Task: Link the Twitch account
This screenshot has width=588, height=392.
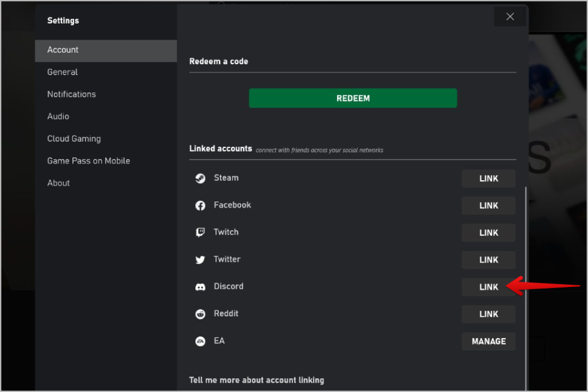Action: (x=488, y=232)
